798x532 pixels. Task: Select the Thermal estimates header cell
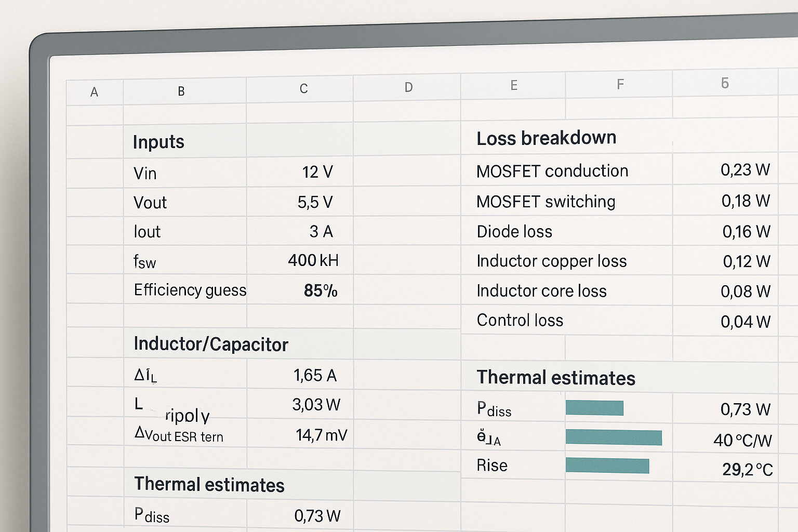pos(556,378)
